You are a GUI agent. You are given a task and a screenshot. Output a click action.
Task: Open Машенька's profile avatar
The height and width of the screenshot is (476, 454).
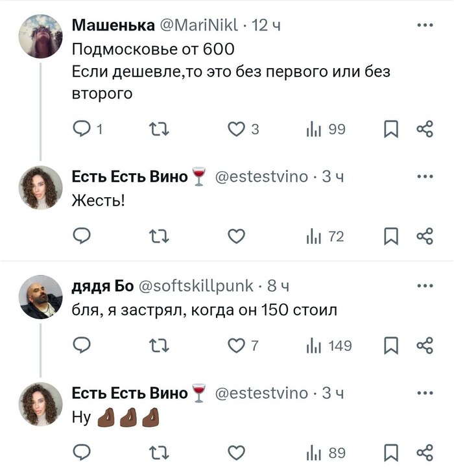pyautogui.click(x=41, y=36)
